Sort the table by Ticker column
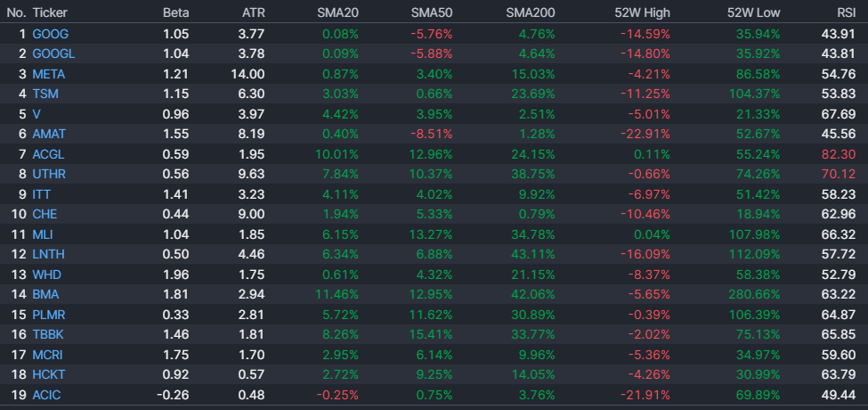This screenshot has width=868, height=410. point(50,13)
